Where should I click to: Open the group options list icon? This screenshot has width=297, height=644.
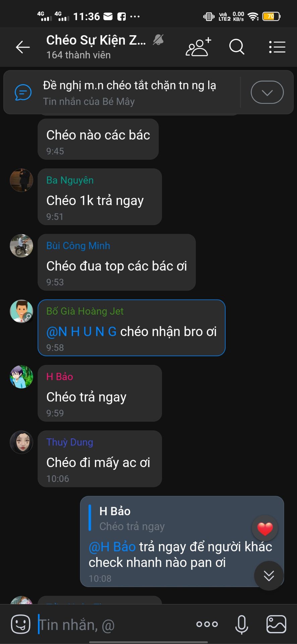pos(277,47)
